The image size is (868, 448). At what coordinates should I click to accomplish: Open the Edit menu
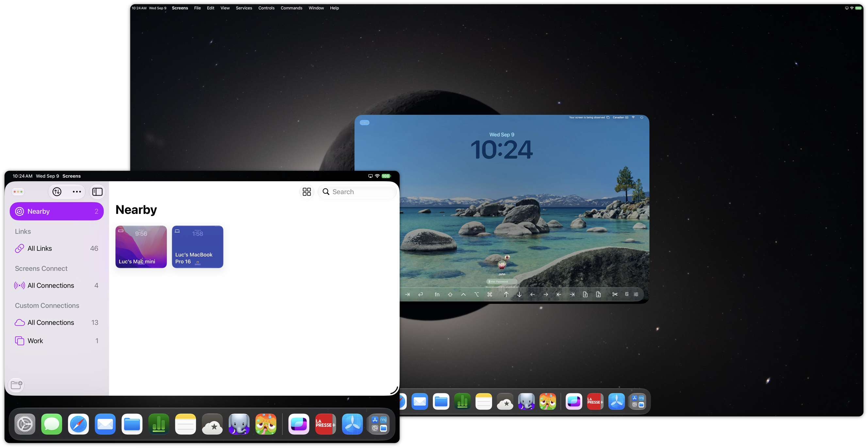[x=211, y=8]
